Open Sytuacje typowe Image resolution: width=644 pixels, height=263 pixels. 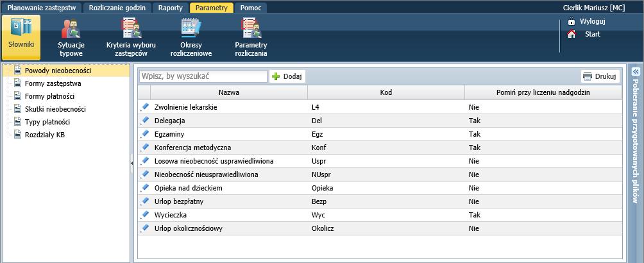[71, 37]
